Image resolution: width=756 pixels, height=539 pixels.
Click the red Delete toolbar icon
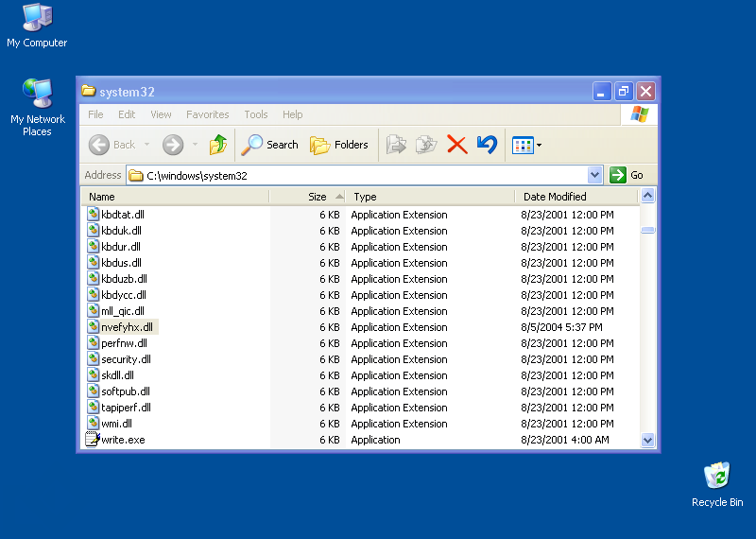click(x=456, y=145)
